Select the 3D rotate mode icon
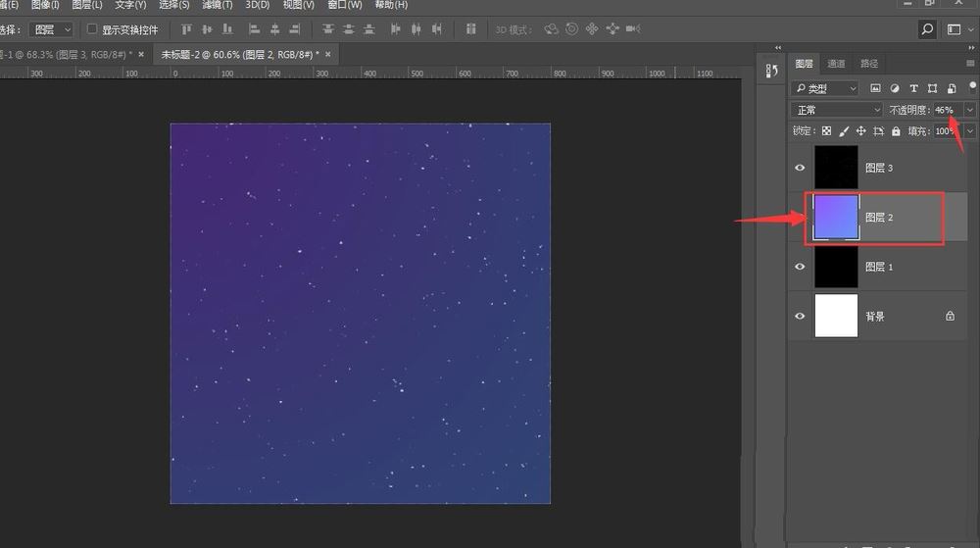 [x=551, y=29]
